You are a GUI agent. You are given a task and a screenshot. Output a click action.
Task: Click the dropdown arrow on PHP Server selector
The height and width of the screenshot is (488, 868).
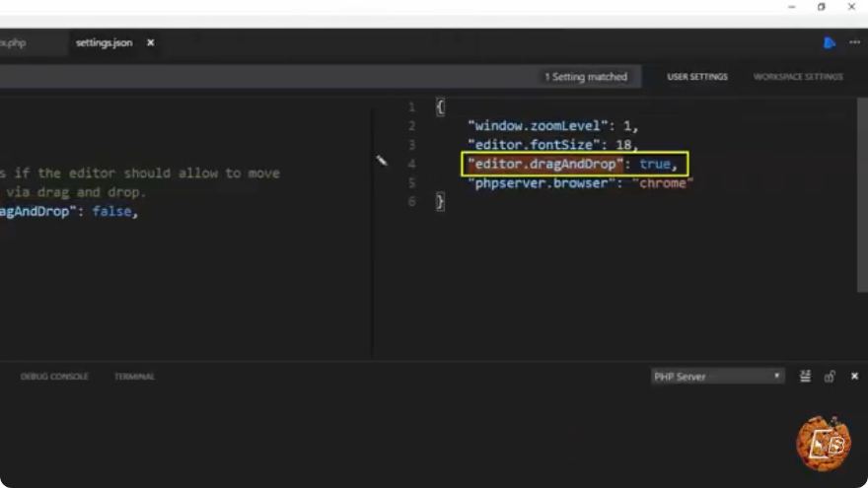pos(776,376)
